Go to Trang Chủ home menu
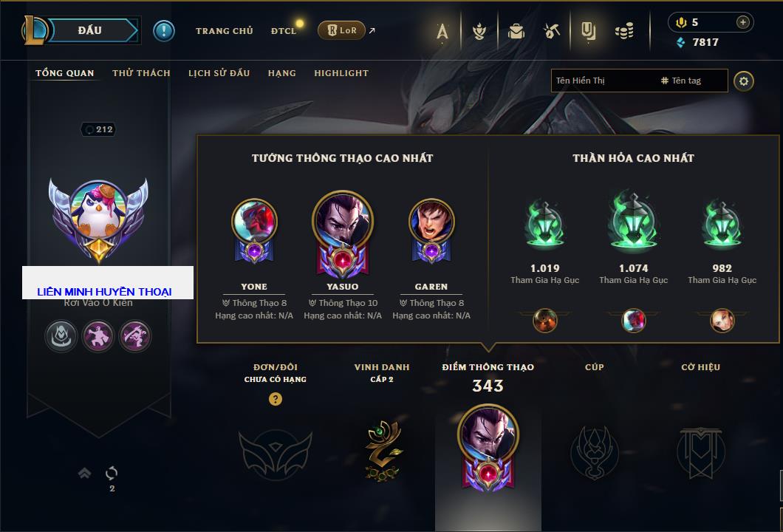This screenshot has width=783, height=532. coord(225,31)
